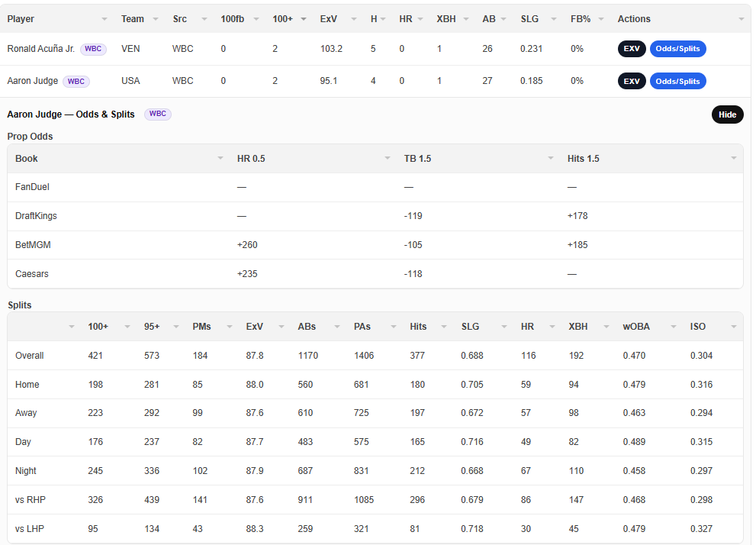Open the ABs column dropdown arrow

337,327
